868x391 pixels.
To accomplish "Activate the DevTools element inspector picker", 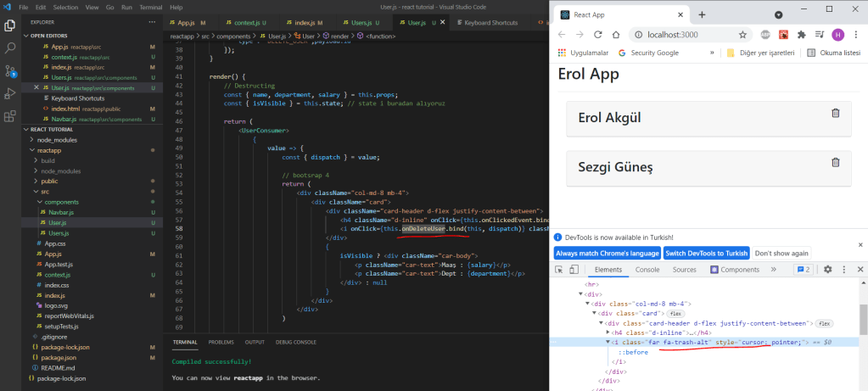I will pos(559,270).
